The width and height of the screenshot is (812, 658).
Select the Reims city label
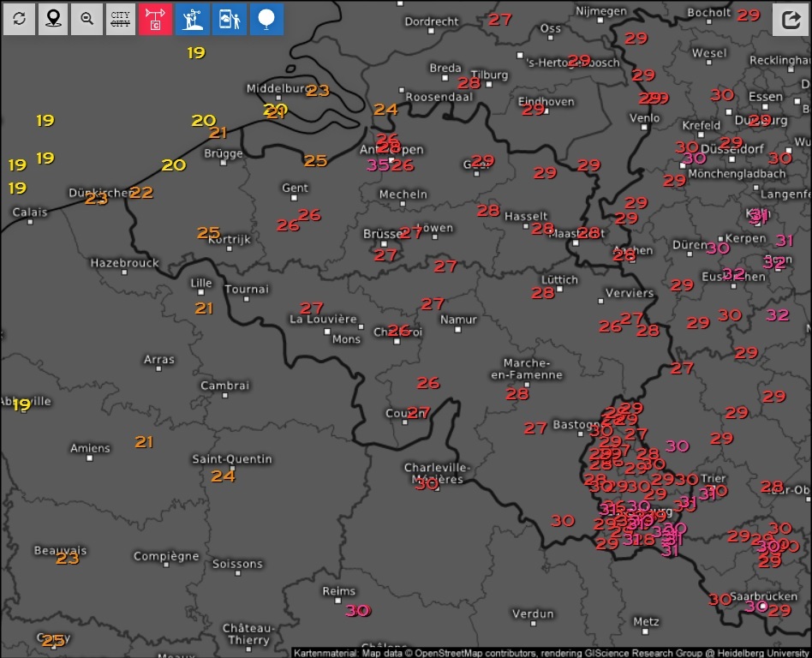pos(338,591)
